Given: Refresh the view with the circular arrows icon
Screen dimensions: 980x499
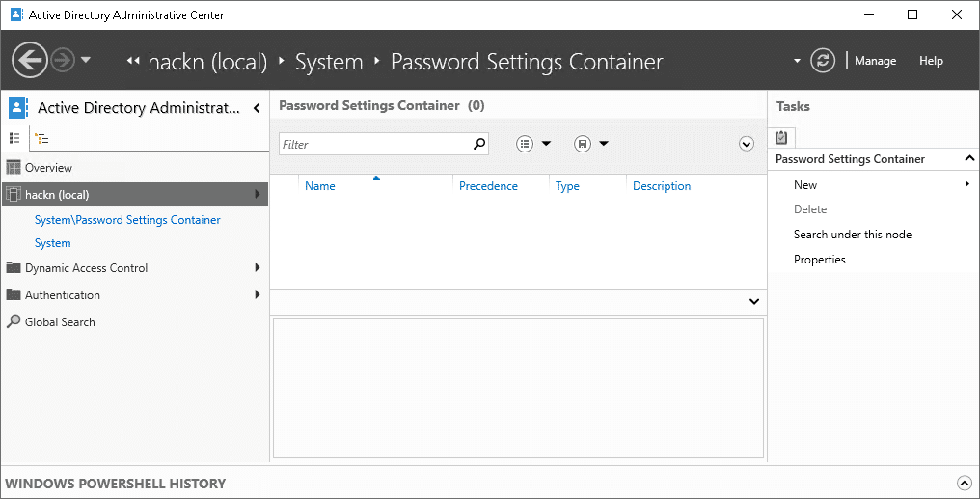Looking at the screenshot, I should [x=823, y=61].
